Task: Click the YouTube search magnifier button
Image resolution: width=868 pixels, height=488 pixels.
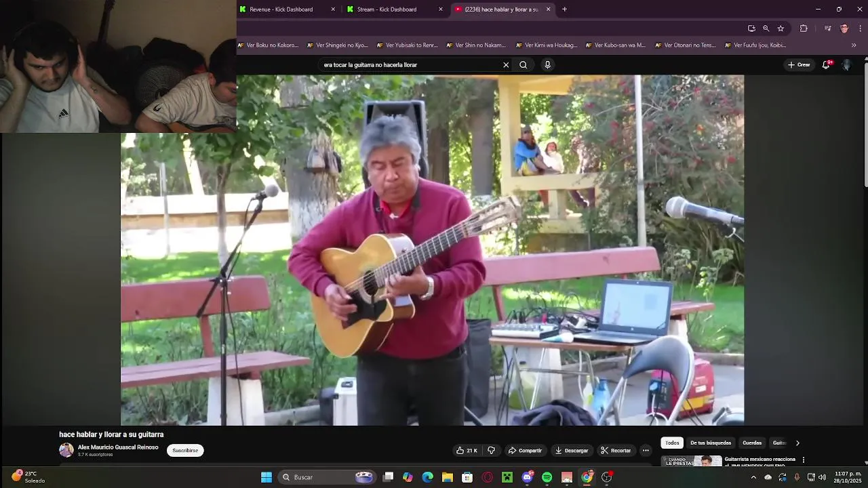Action: pos(523,65)
